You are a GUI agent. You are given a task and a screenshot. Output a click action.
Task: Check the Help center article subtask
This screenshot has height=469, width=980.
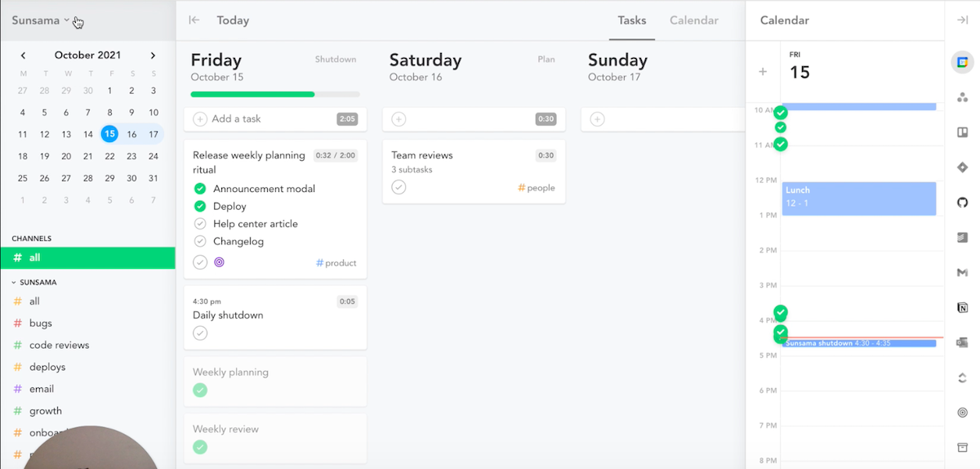coord(200,224)
